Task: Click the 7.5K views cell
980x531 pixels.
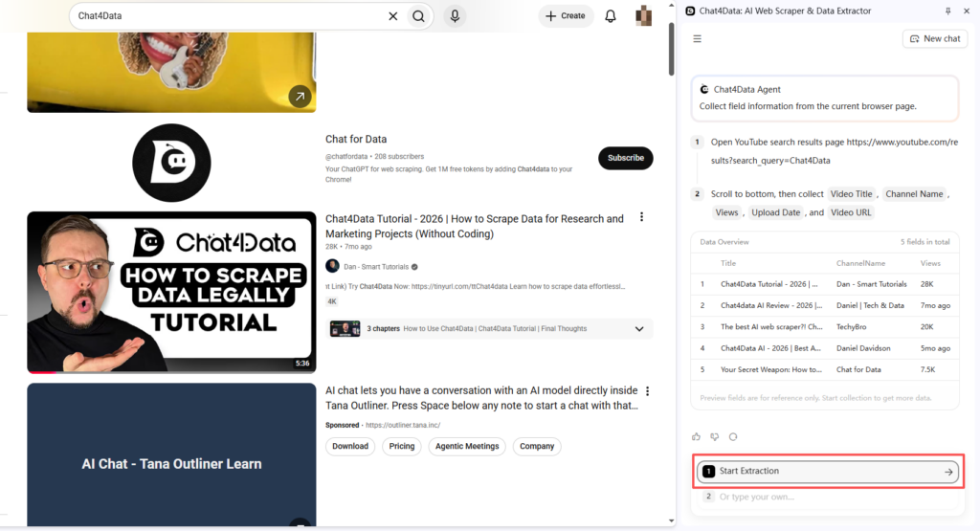Action: click(927, 370)
